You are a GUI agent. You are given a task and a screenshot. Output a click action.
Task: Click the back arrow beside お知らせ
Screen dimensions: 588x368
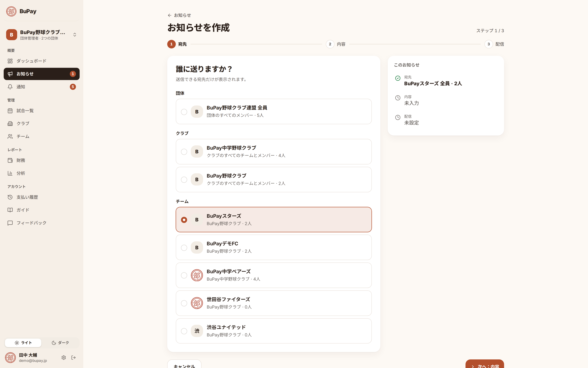click(x=170, y=15)
